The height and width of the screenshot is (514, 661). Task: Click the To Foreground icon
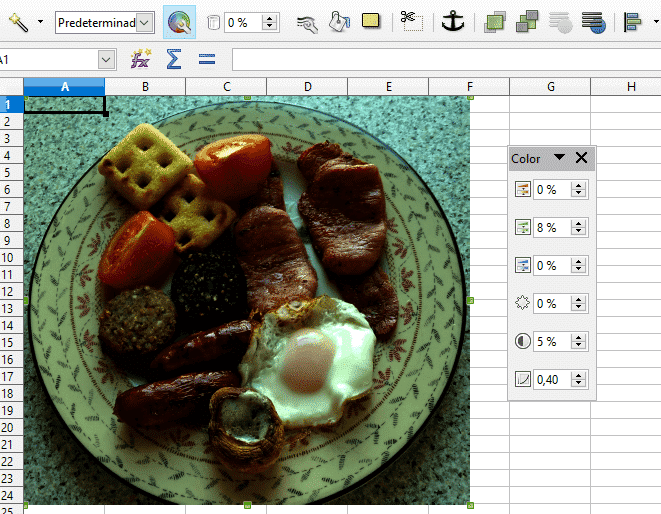(561, 22)
